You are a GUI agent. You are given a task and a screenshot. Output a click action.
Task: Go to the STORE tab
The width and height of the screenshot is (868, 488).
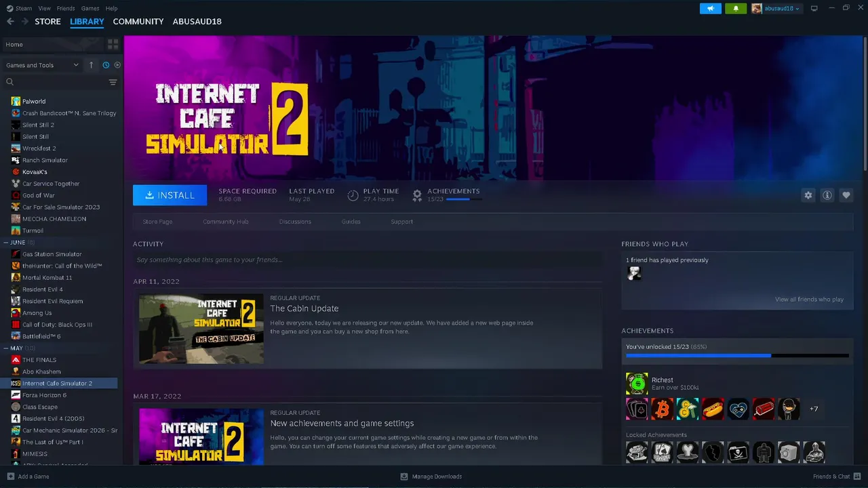pyautogui.click(x=47, y=22)
